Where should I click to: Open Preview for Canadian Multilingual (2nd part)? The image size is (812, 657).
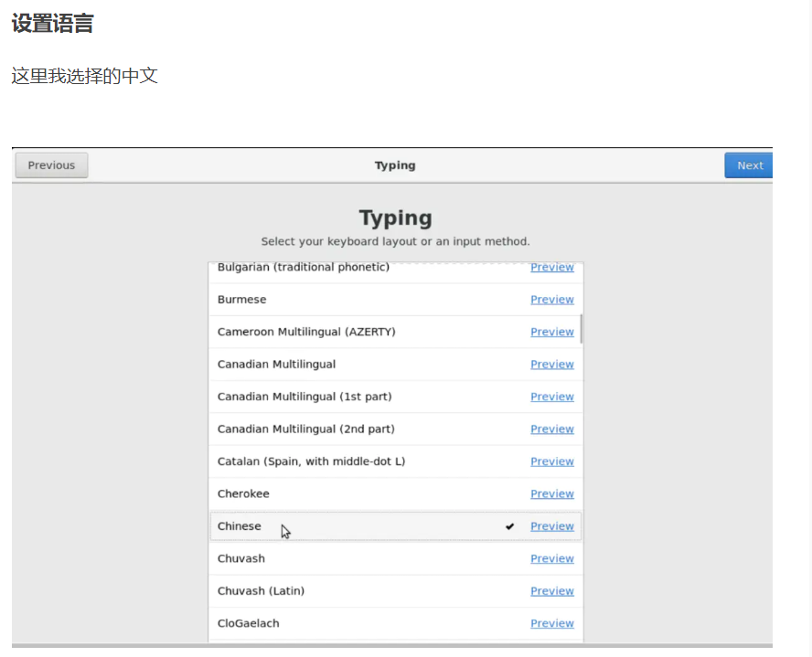552,429
